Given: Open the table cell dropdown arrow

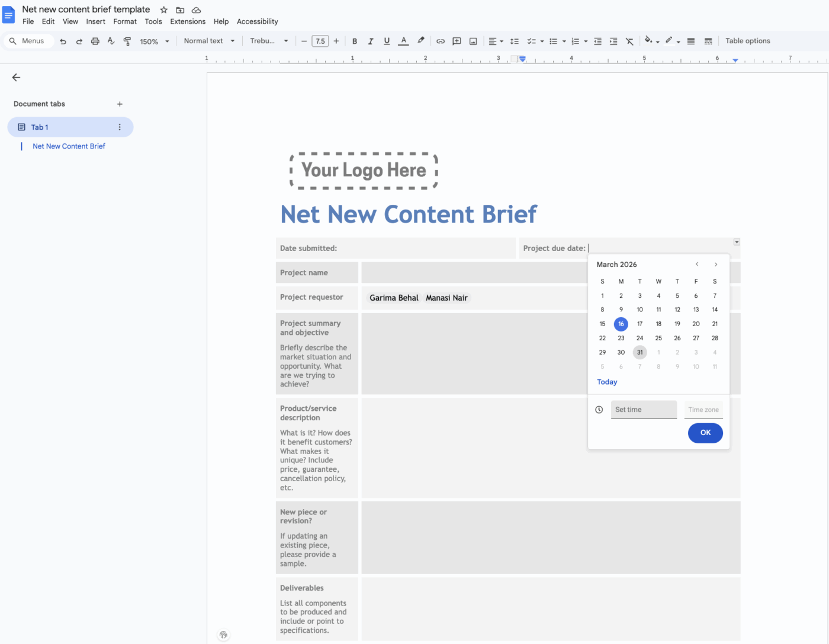Looking at the screenshot, I should [x=737, y=242].
